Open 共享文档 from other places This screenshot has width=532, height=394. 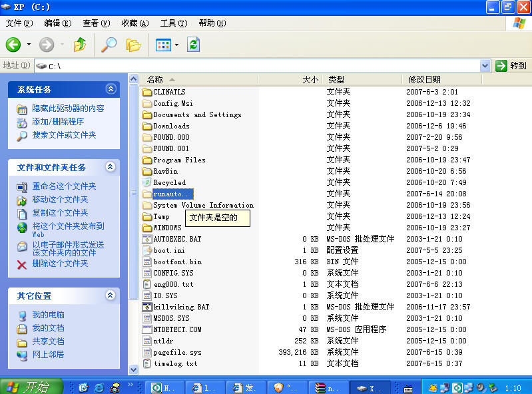[48, 341]
